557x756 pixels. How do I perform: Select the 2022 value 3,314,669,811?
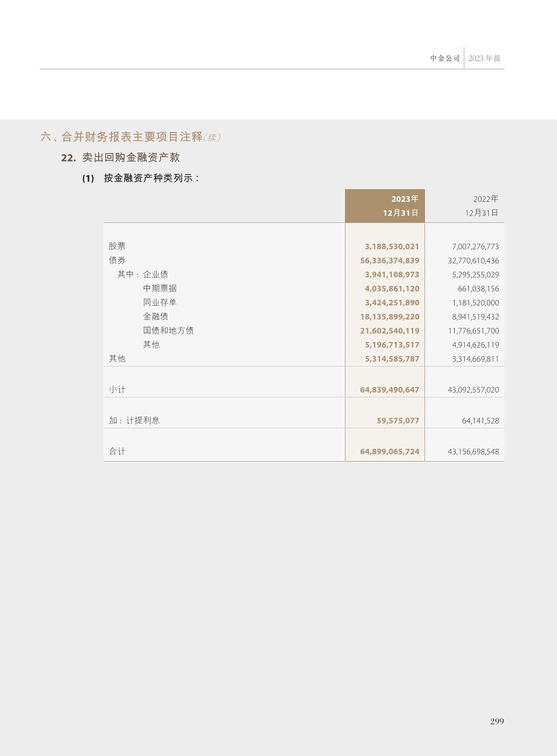point(475,359)
